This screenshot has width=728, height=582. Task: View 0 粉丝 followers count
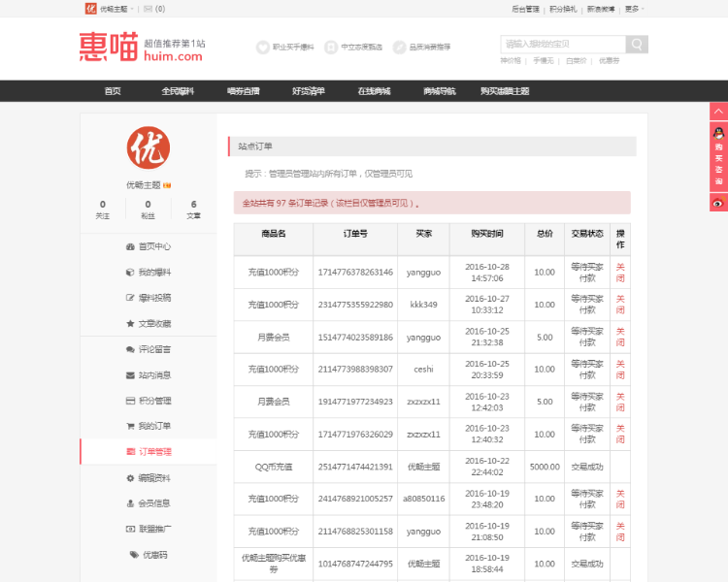[149, 210]
